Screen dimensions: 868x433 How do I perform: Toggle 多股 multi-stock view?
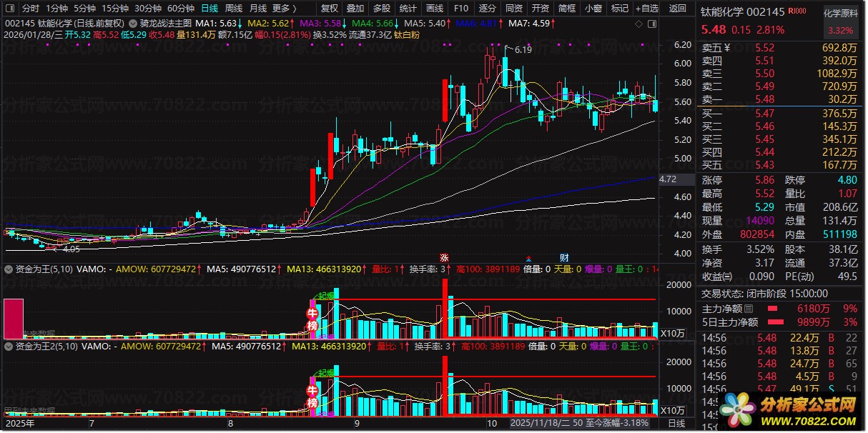click(381, 9)
